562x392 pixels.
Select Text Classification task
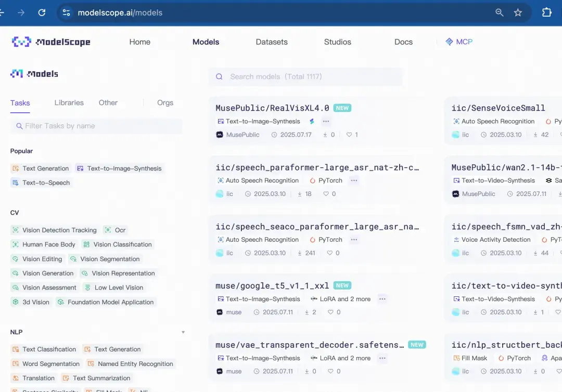pyautogui.click(x=44, y=349)
